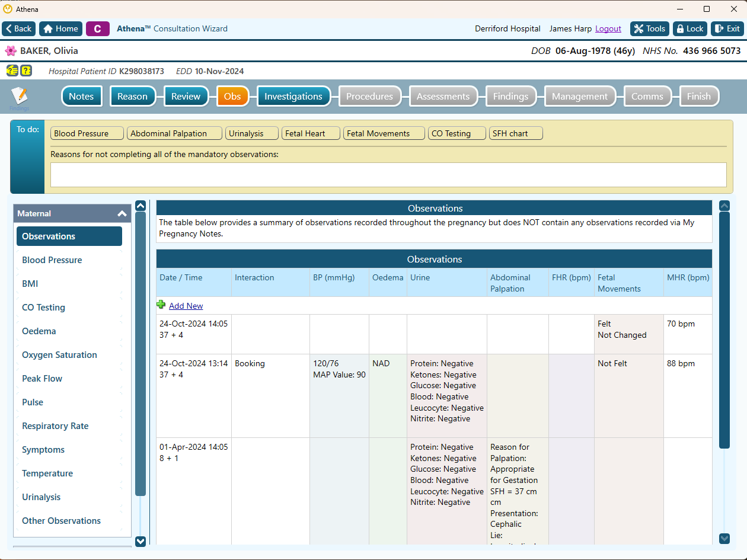This screenshot has width=747, height=560.
Task: Click the 01-Apr-2024 14:05 row date
Action: pyautogui.click(x=193, y=447)
